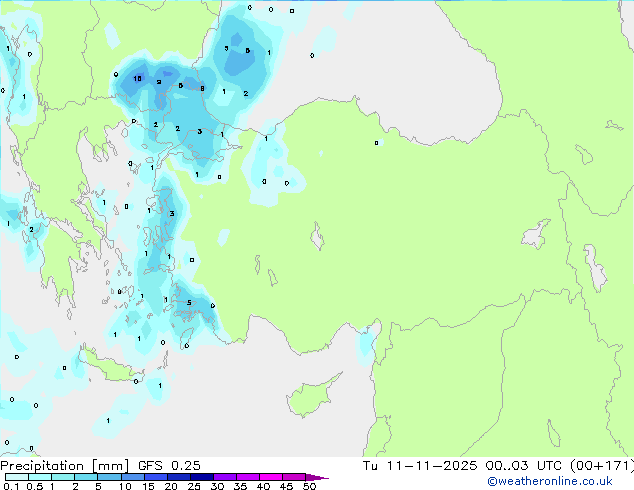Click the '10' precipitation value on the map
The height and width of the screenshot is (490, 634).
[x=137, y=78]
